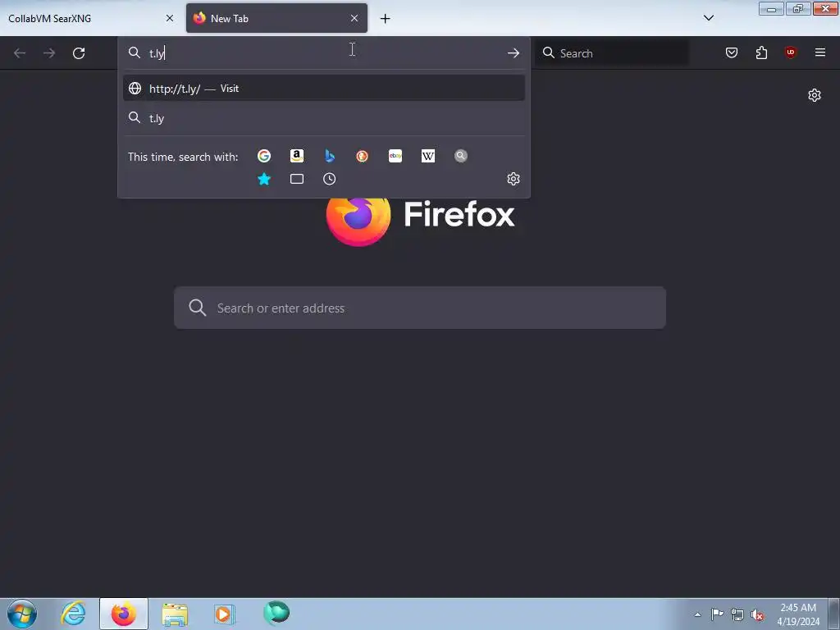Close the CollabVM SearXNG tab
The height and width of the screenshot is (630, 840).
[169, 18]
